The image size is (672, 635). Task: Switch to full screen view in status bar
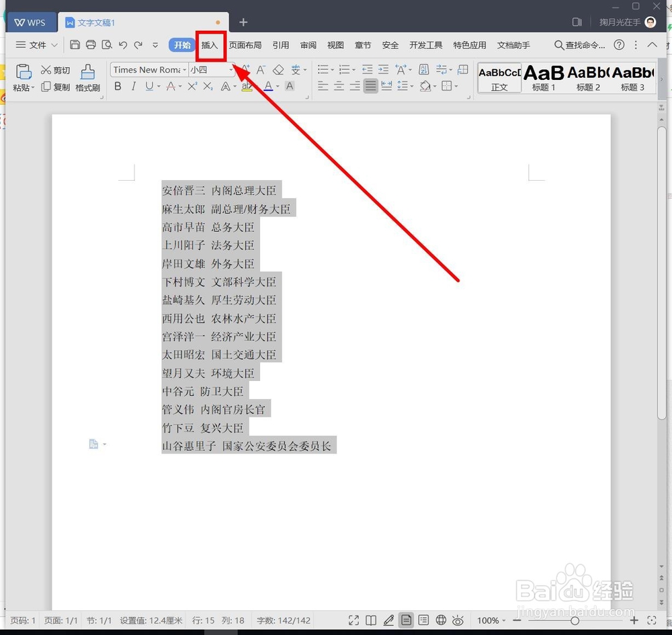pyautogui.click(x=353, y=620)
